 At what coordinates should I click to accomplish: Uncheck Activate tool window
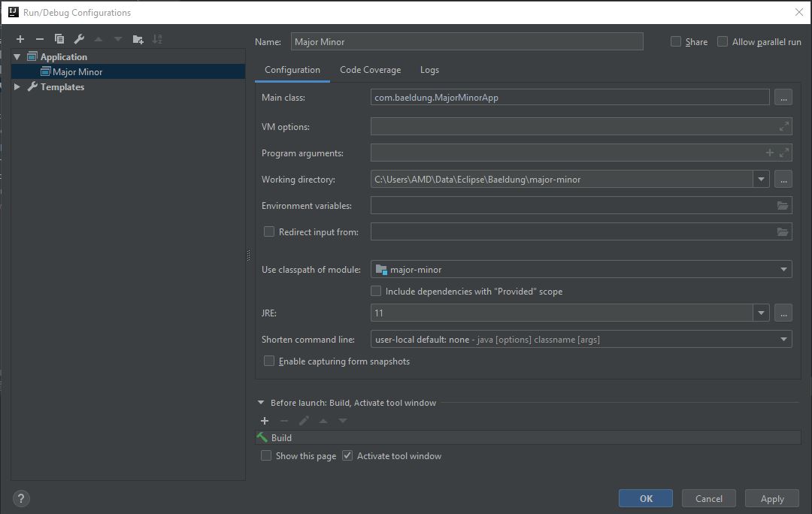[347, 455]
